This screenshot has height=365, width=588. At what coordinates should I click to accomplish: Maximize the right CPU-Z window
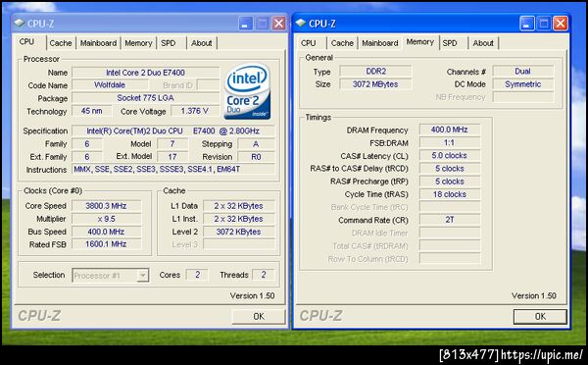544,24
